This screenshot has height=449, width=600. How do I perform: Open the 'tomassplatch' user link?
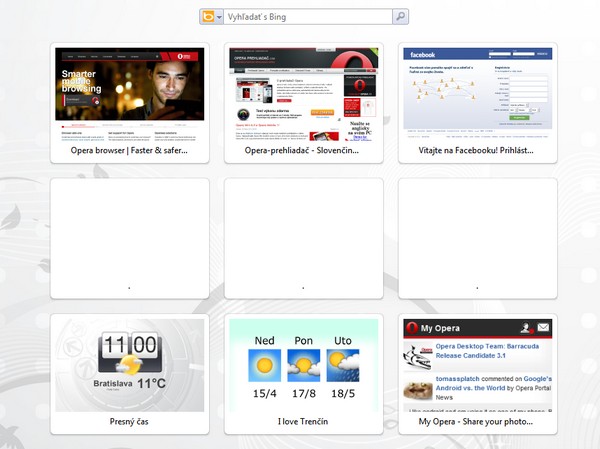(x=457, y=379)
